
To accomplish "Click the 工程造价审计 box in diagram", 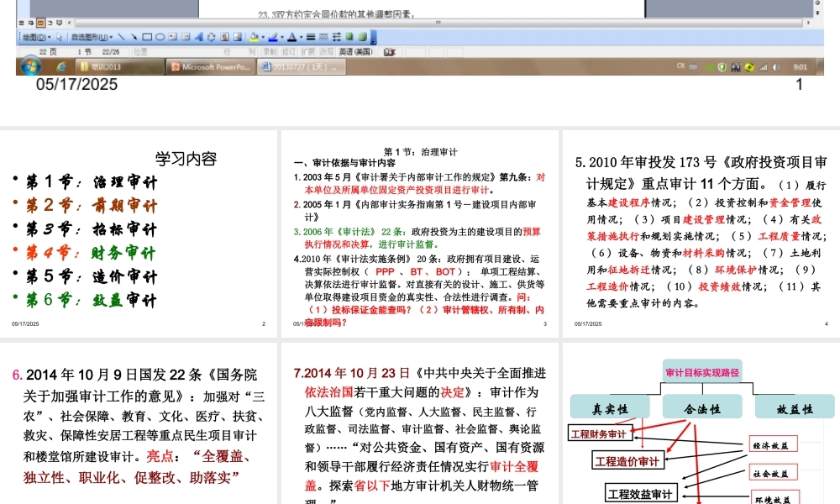I will tap(627, 460).
